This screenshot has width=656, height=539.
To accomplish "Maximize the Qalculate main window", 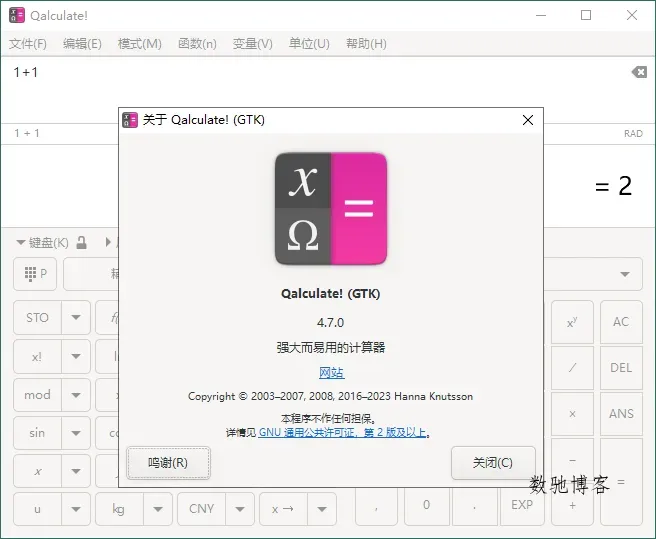I will pos(586,15).
